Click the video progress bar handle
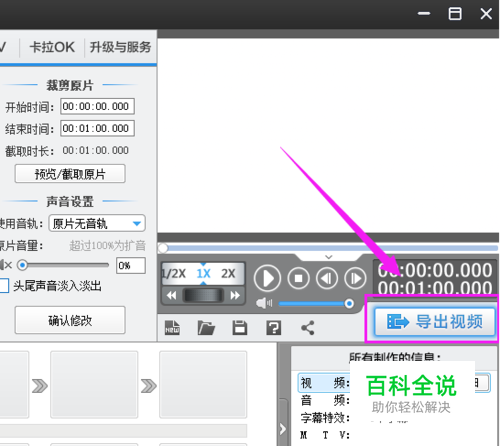The height and width of the screenshot is (446, 500). pos(163,248)
